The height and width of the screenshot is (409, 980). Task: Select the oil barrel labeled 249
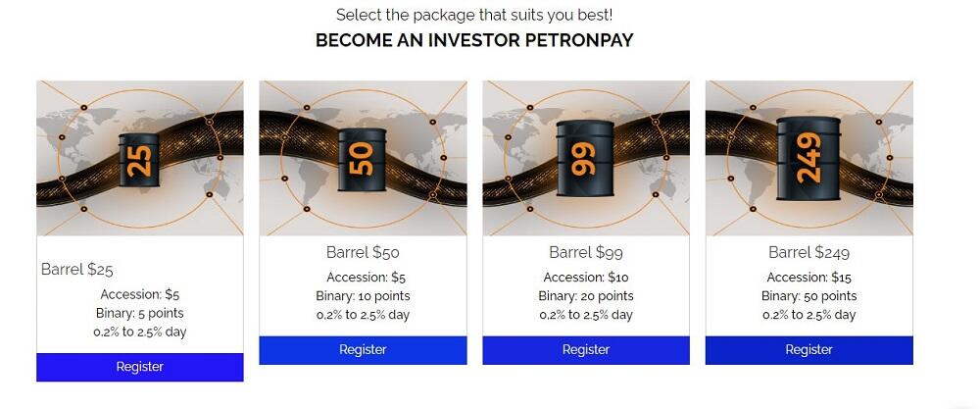pyautogui.click(x=808, y=158)
